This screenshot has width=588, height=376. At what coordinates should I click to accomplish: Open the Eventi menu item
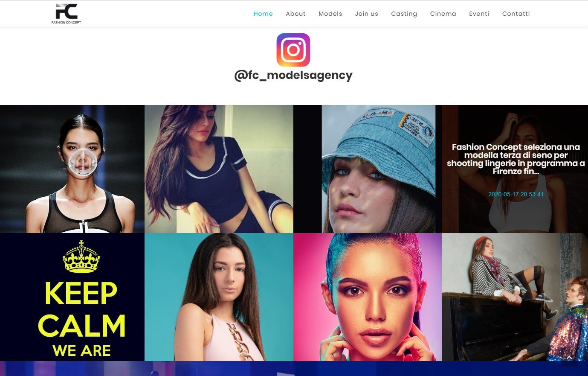(x=479, y=14)
